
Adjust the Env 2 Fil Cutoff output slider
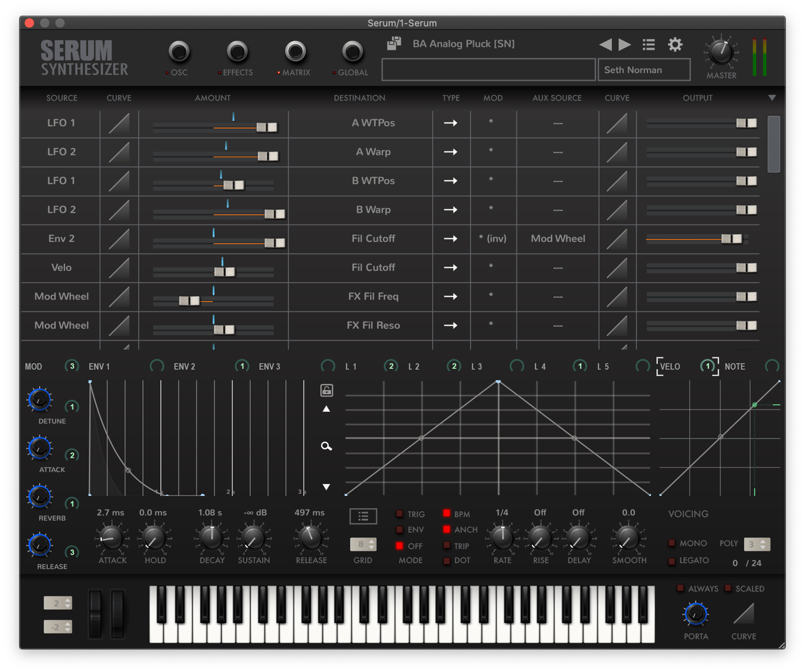point(731,239)
